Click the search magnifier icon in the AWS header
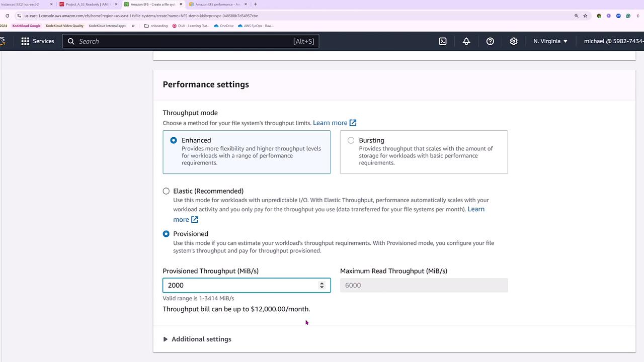Viewport: 644px width, 362px height. point(71,41)
